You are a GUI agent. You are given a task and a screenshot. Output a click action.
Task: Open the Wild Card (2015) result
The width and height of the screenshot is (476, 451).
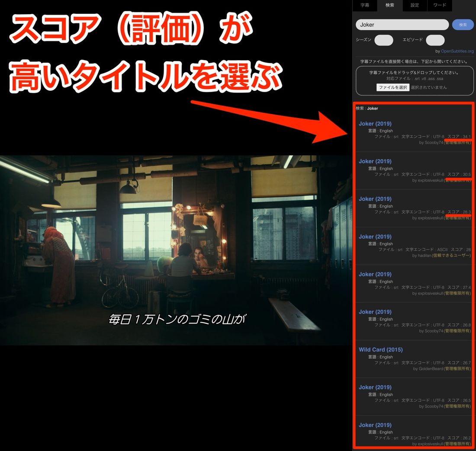tap(381, 349)
